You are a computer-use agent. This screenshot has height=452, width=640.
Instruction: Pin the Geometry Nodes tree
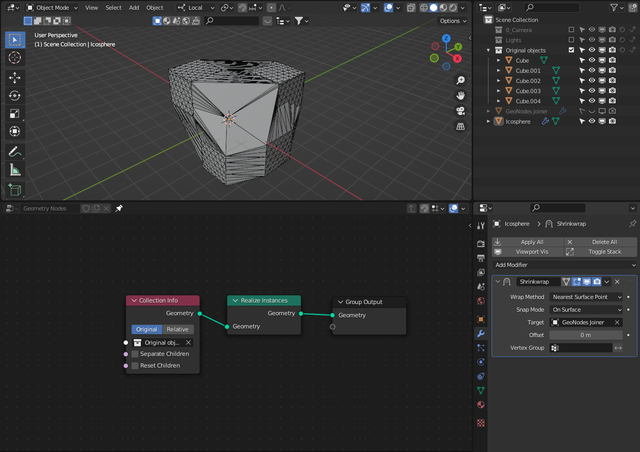119,209
